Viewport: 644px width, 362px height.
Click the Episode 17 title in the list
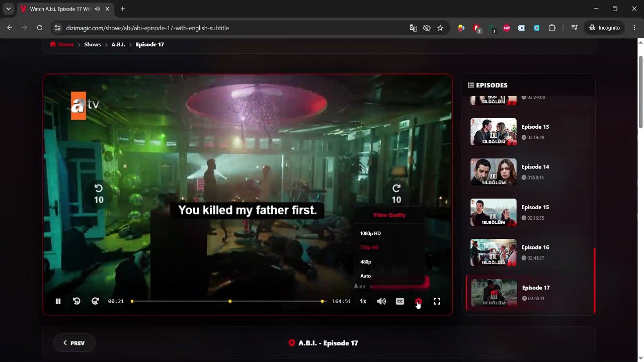click(536, 288)
